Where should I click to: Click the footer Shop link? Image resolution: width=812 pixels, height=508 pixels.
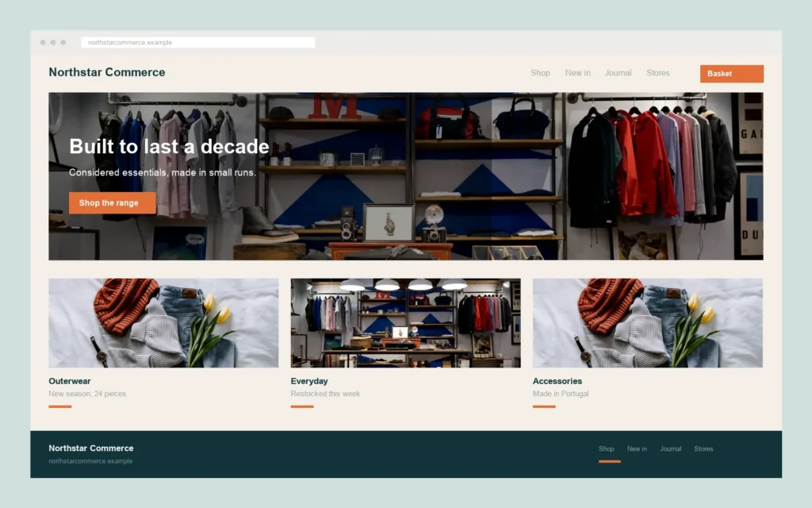606,449
